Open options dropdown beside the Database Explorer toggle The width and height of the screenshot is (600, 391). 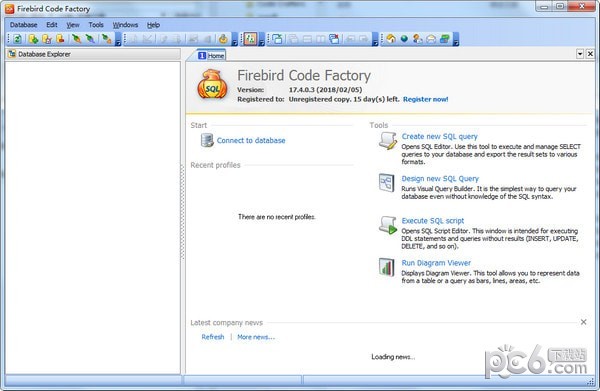click(261, 39)
